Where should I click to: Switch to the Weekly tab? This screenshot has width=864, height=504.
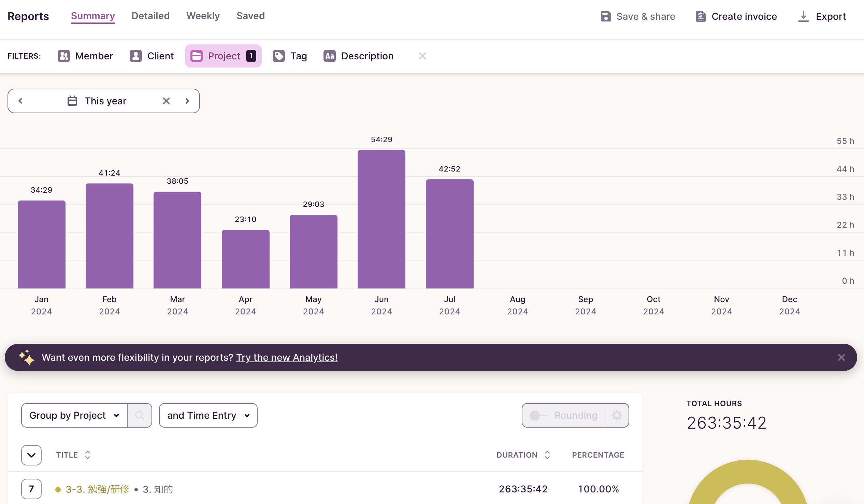pos(203,16)
